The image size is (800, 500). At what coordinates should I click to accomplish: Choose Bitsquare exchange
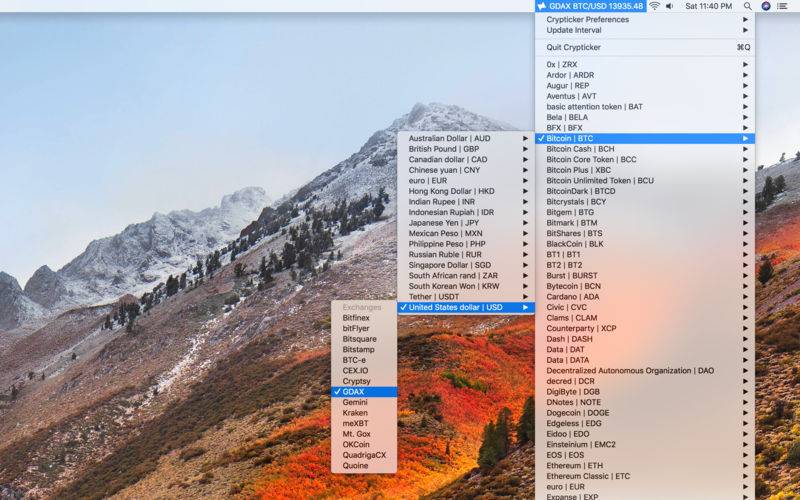(x=364, y=339)
